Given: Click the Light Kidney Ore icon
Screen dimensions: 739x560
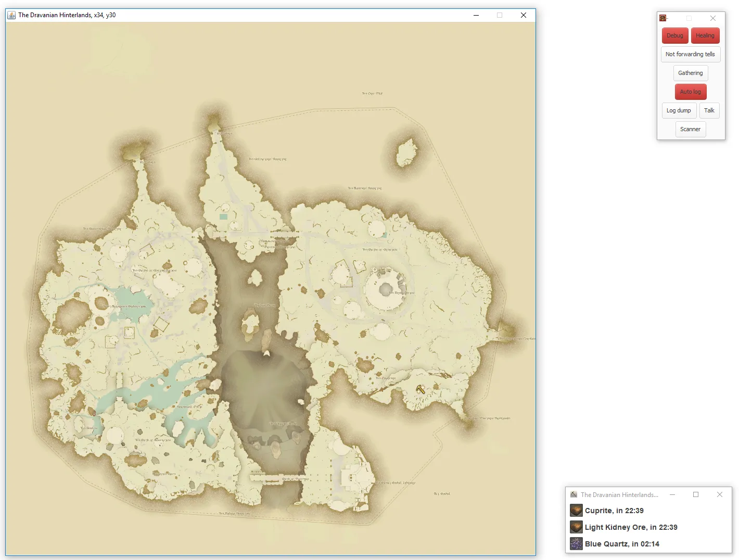Looking at the screenshot, I should point(576,527).
